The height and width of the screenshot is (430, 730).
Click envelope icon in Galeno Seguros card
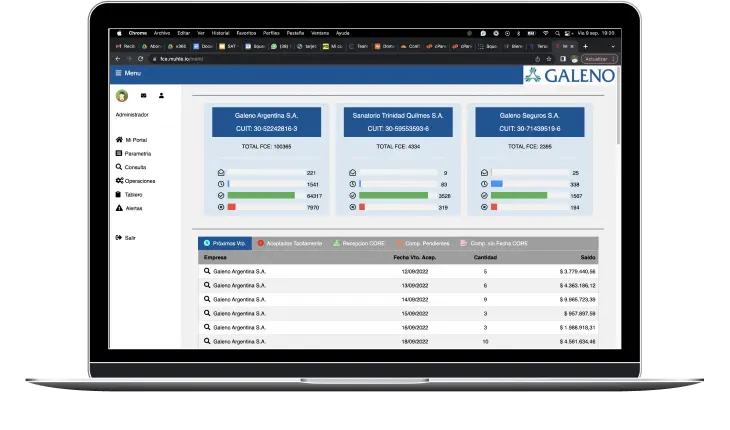point(484,173)
